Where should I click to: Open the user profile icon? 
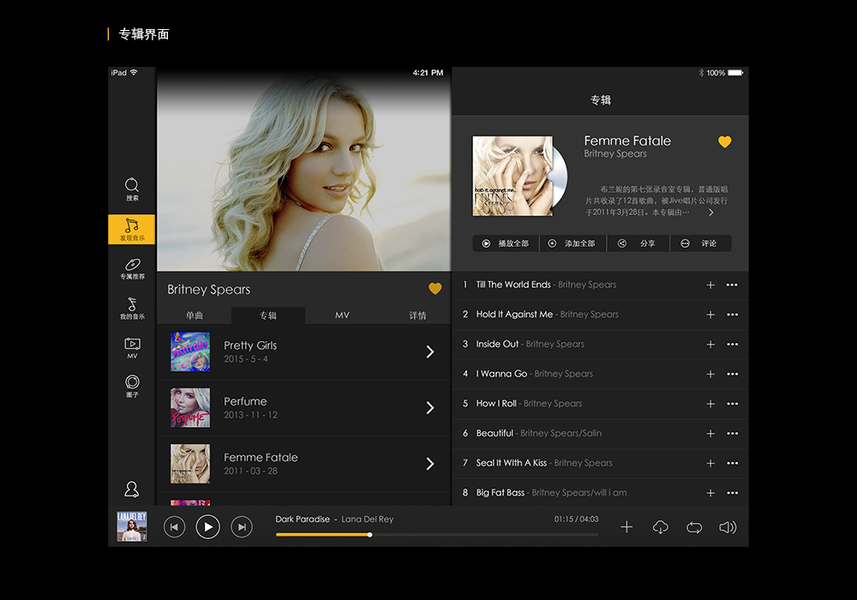coord(132,489)
